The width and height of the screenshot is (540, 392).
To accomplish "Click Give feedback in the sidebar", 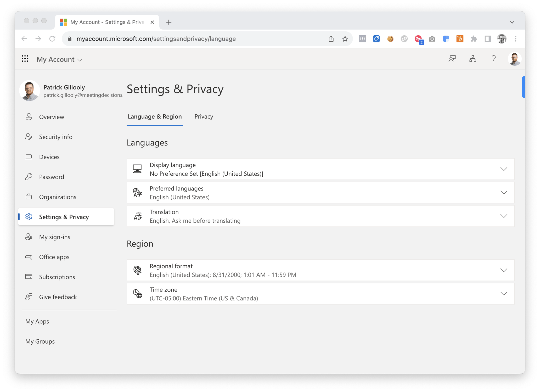I will 58,297.
